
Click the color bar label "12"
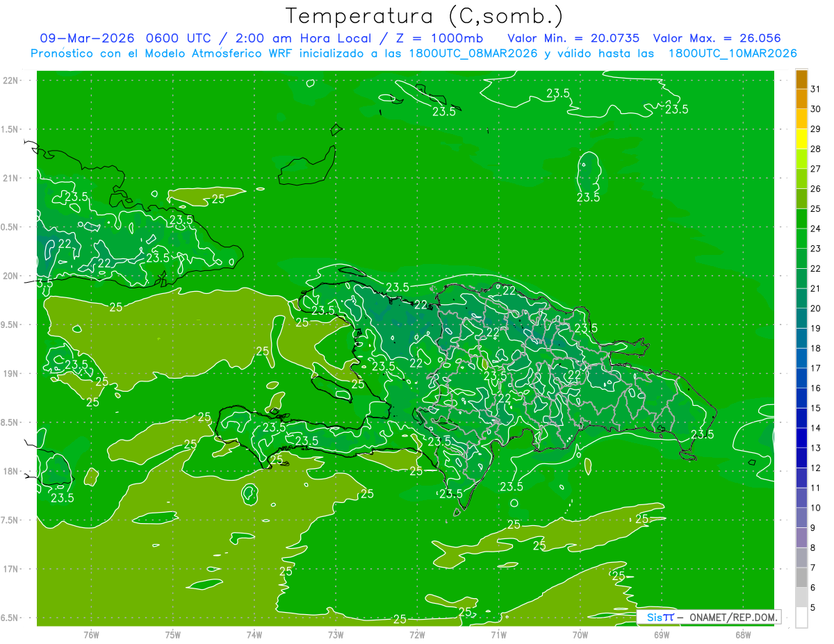coord(816,468)
